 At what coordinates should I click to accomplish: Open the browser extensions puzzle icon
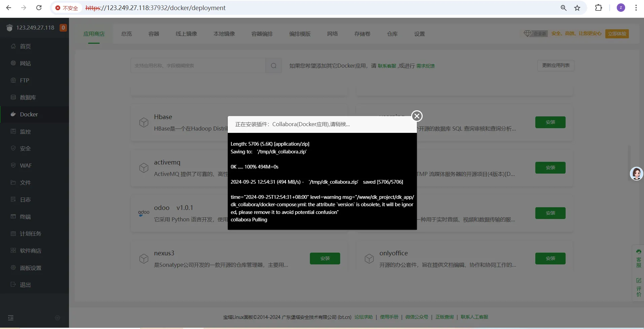[599, 8]
